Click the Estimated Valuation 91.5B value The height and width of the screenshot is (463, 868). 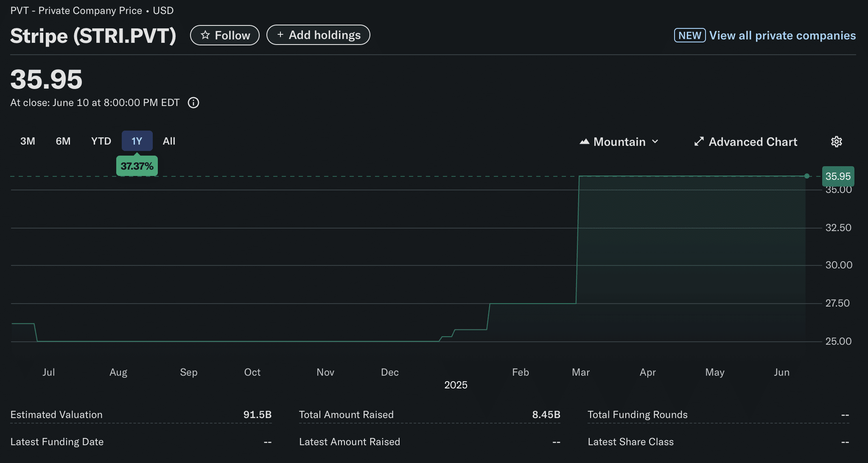(x=257, y=415)
